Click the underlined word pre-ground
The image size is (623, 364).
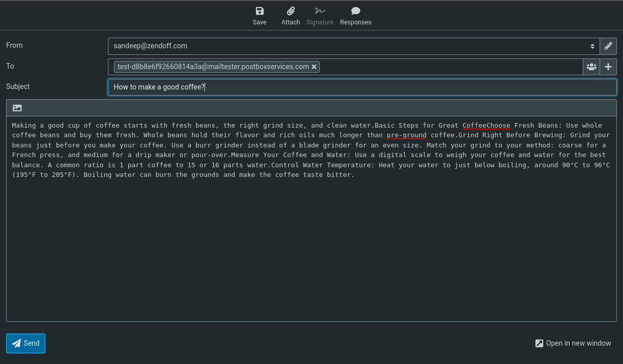407,135
